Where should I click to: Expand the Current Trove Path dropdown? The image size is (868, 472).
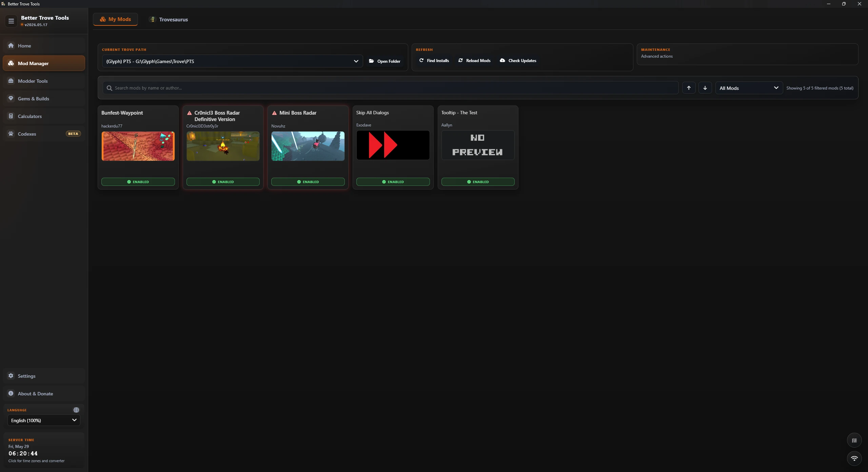[x=232, y=61]
